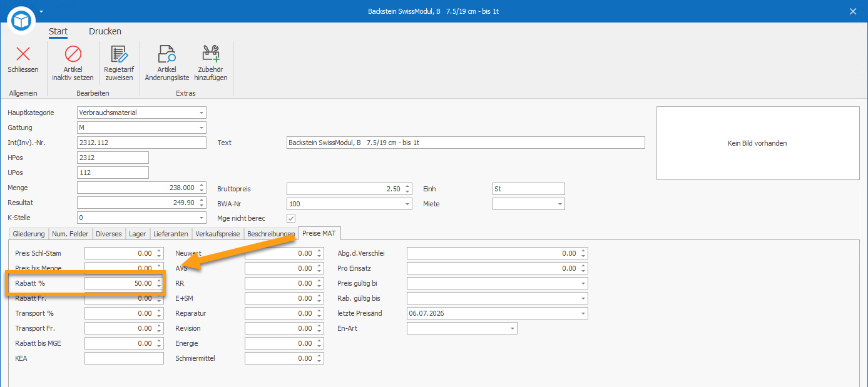The image size is (868, 387).
Task: Click the Resultat spinner arrows
Action: 201,203
